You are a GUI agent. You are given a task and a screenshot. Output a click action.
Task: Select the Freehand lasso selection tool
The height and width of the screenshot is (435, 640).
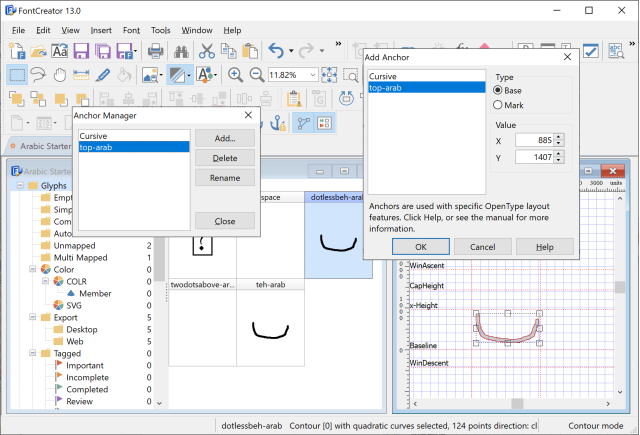(x=40, y=75)
